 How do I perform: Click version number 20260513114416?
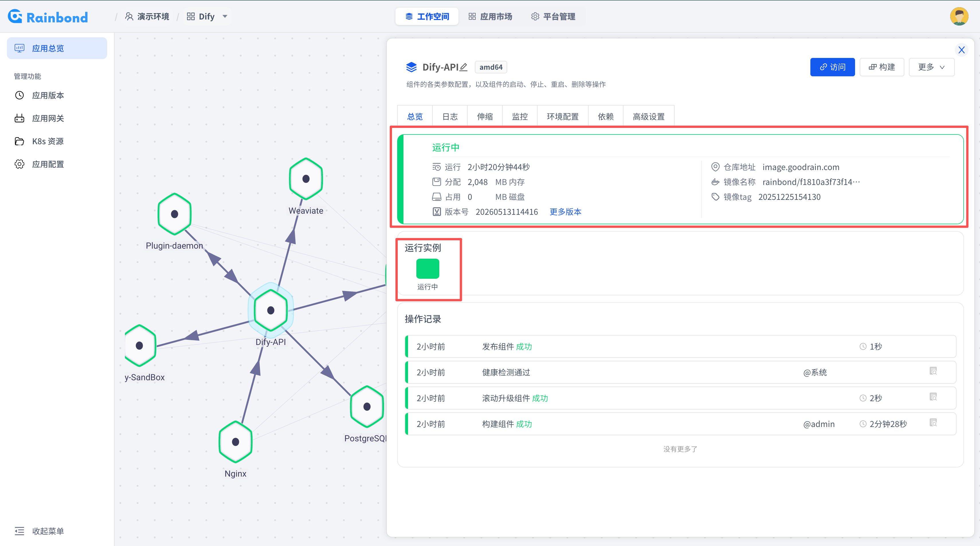coord(507,212)
